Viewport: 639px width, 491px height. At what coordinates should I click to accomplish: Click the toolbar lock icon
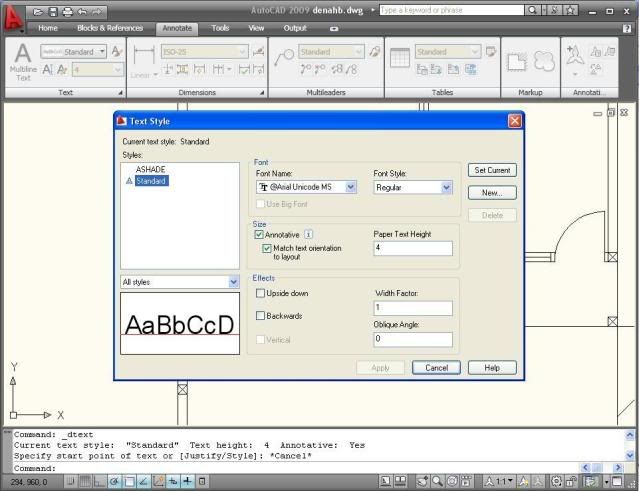pos(572,482)
